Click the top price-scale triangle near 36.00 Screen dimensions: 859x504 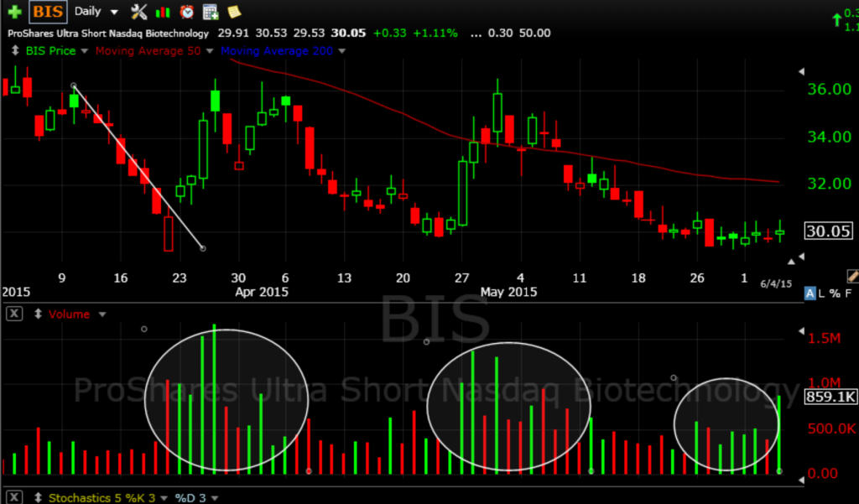(802, 71)
